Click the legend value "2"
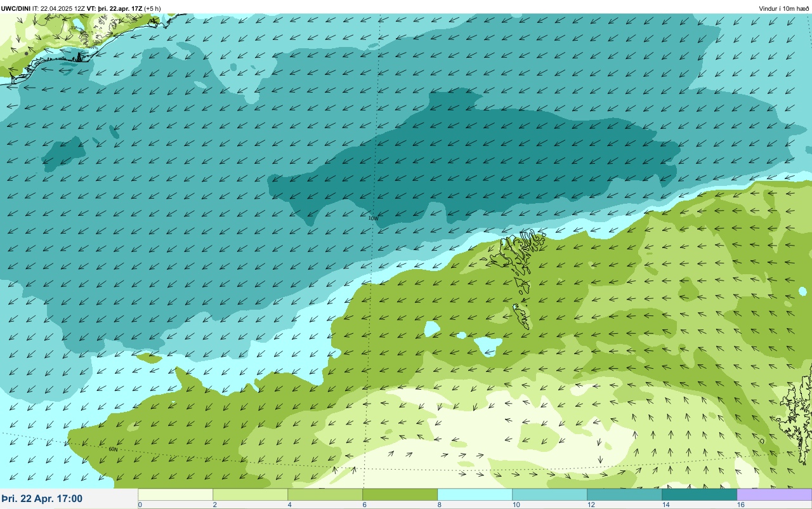The image size is (812, 509). point(215,505)
